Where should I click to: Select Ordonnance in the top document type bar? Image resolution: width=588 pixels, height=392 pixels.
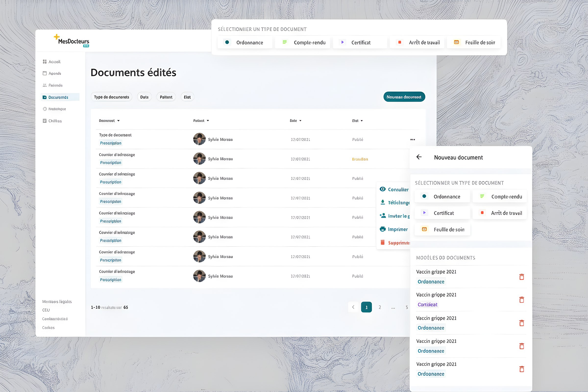(245, 42)
